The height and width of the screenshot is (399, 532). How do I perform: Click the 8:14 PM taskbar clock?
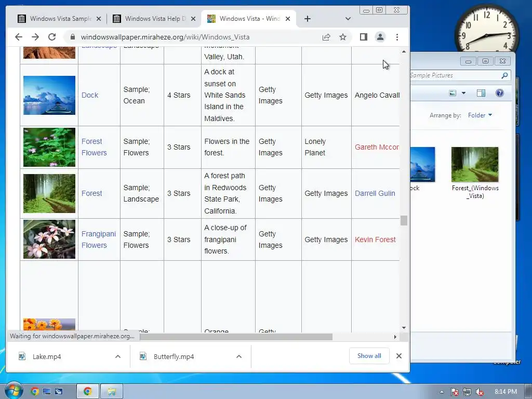tap(506, 392)
